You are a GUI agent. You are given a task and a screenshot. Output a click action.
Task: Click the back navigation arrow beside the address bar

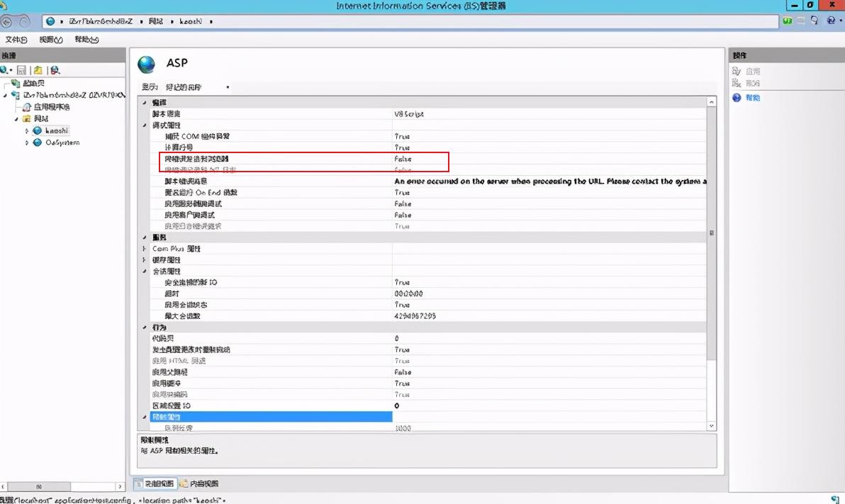pyautogui.click(x=6, y=21)
